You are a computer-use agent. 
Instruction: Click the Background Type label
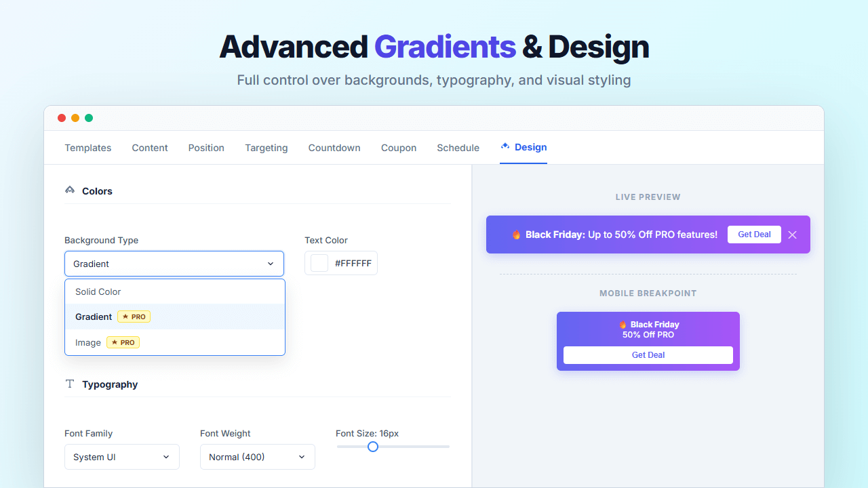[101, 240]
